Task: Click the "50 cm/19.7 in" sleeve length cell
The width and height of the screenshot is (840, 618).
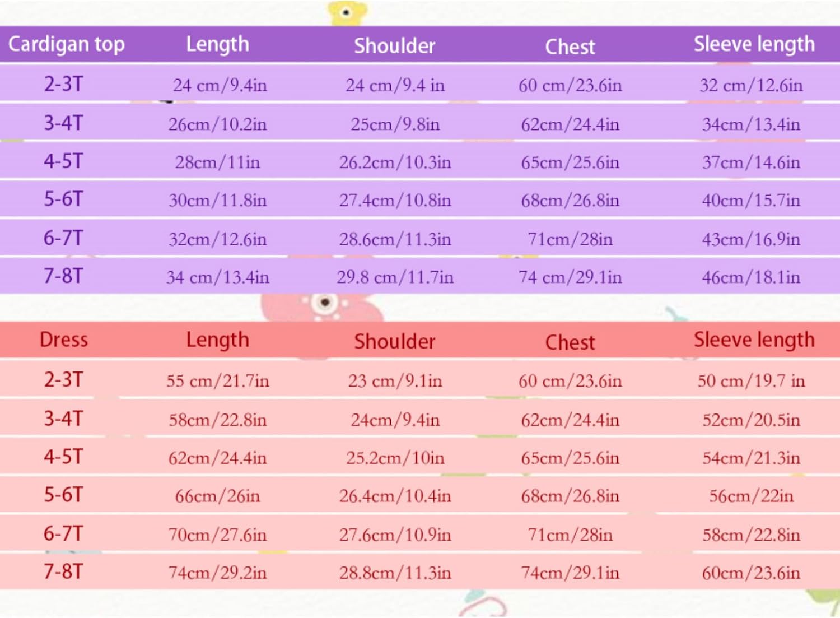Action: pos(751,381)
